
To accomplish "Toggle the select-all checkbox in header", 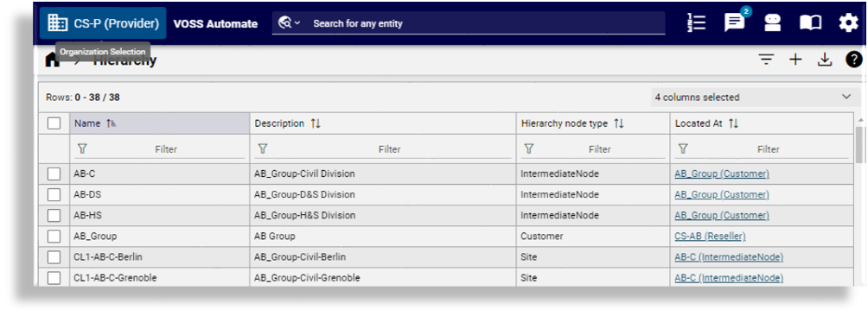I will pos(54,123).
